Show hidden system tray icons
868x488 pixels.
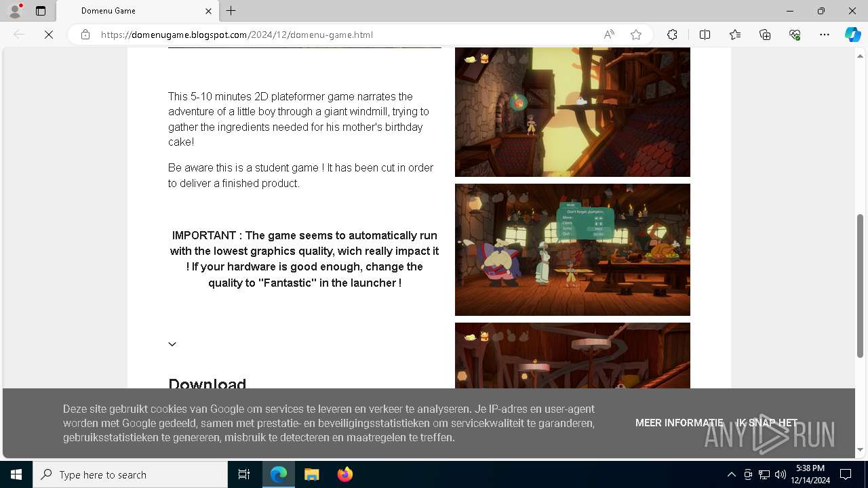tap(731, 474)
